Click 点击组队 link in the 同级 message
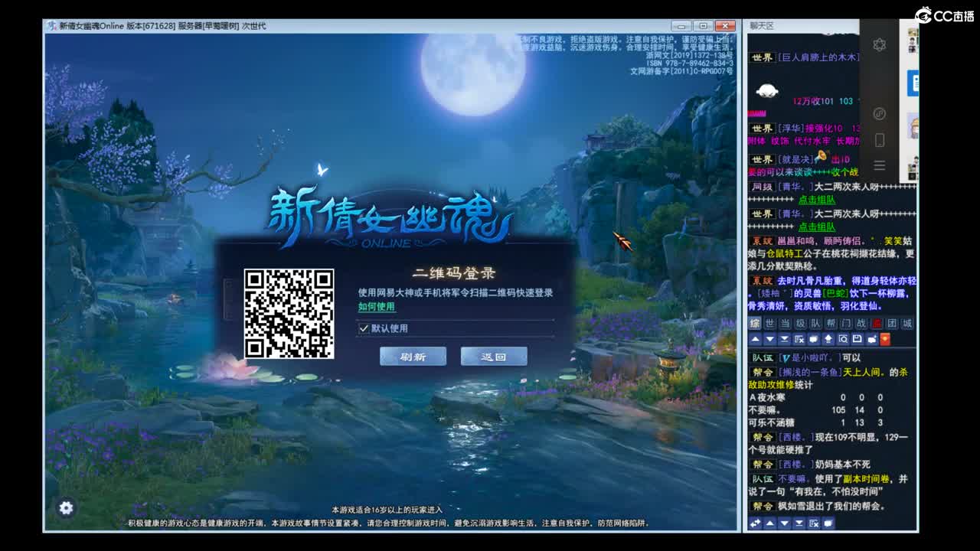 click(x=817, y=200)
